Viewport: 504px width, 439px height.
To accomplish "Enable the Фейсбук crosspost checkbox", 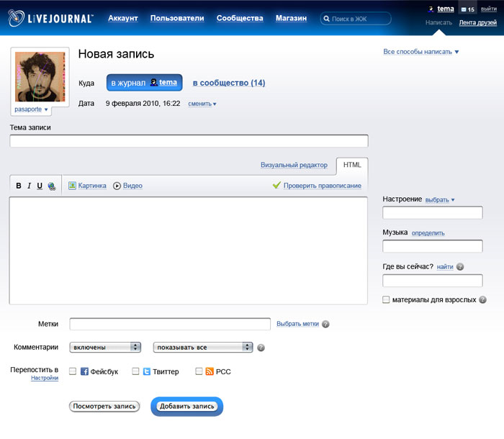I will pos(72,371).
